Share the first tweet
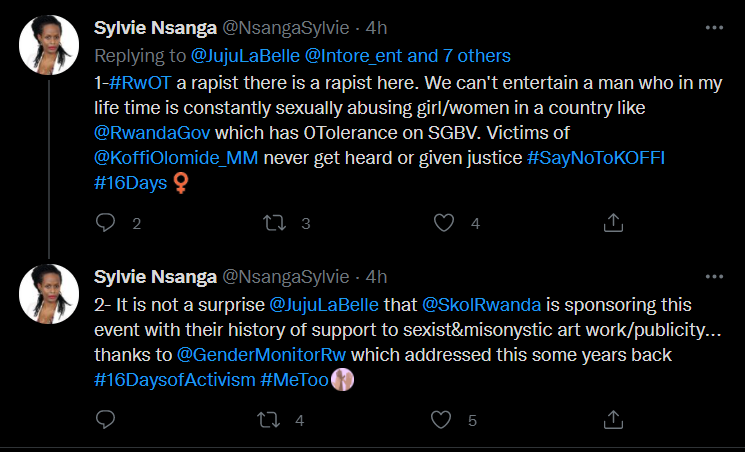This screenshot has width=745, height=452. point(615,222)
